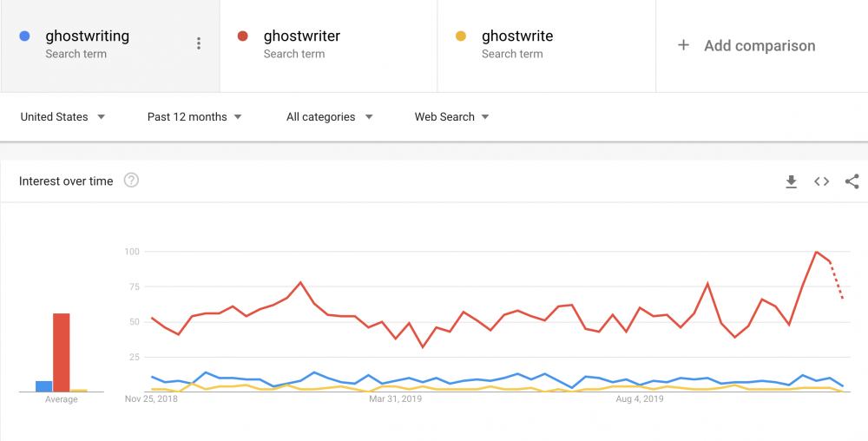Click the red line's highest peak
The width and height of the screenshot is (868, 441).
point(817,252)
